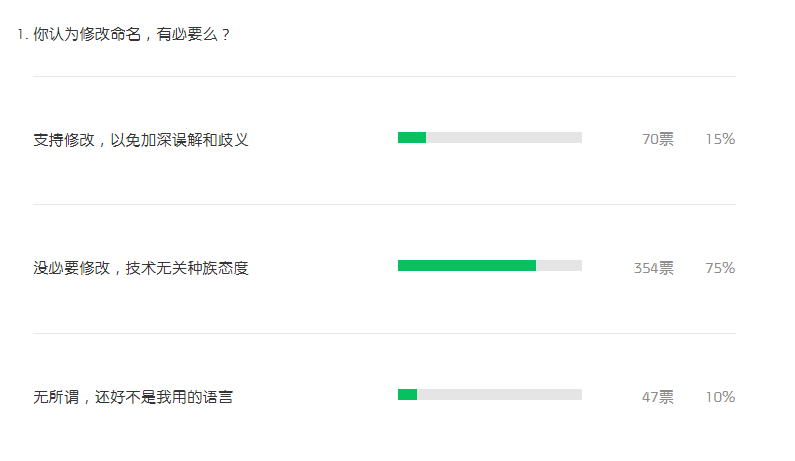
Task: Select the option "无所谓，还好不是我用的语言"
Action: pyautogui.click(x=133, y=397)
